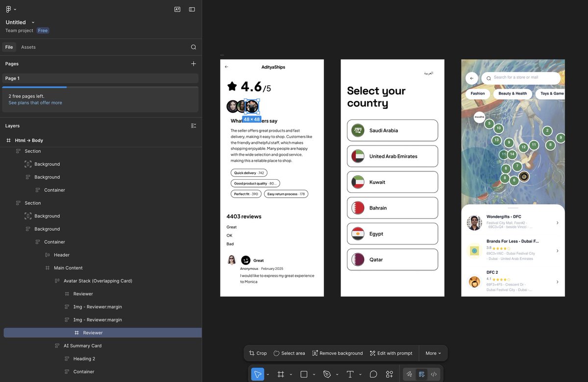The image size is (588, 382).
Task: Click the Quick delivery tag chip
Action: point(249,173)
